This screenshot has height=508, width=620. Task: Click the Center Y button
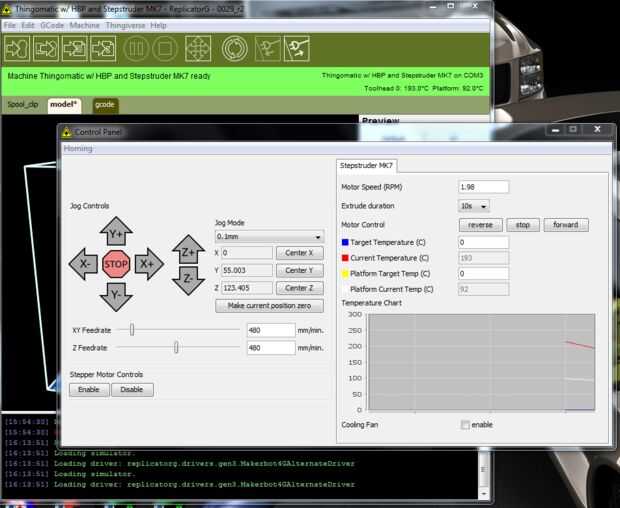[x=299, y=270]
